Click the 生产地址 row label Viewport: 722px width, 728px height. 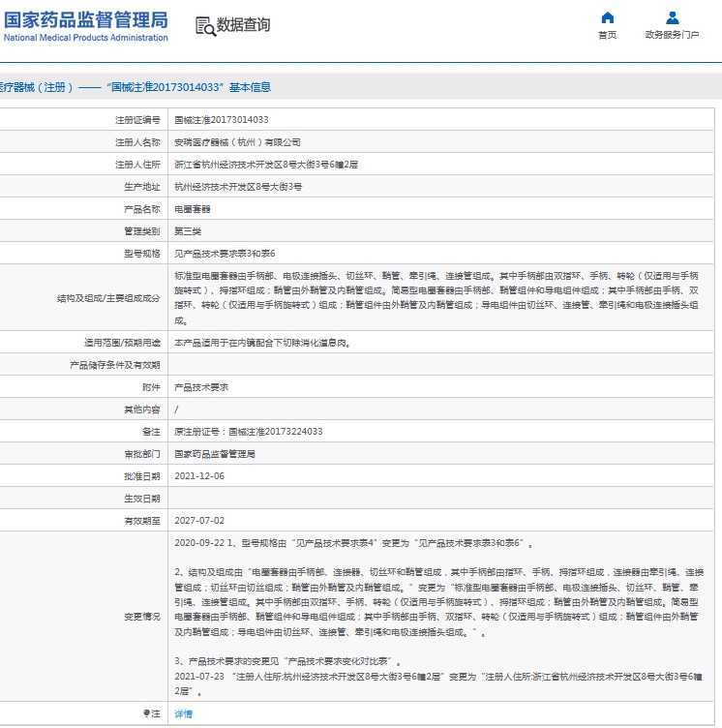[x=142, y=187]
